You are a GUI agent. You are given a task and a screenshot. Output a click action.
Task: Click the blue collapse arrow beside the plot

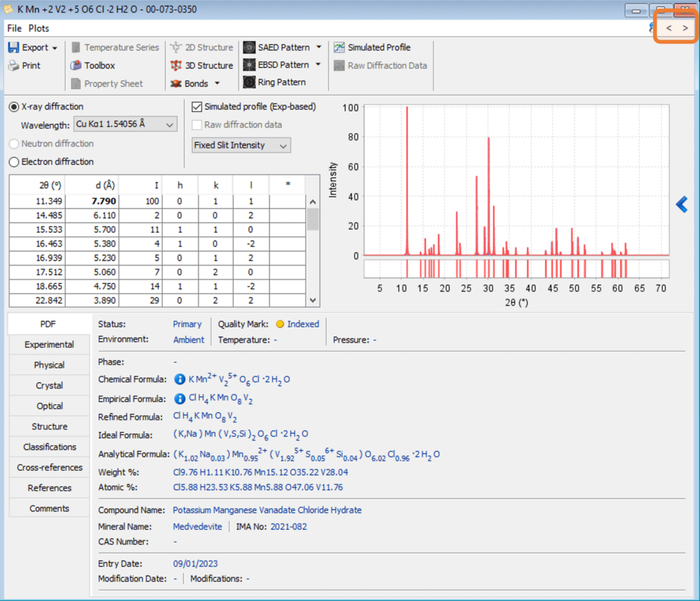[681, 204]
